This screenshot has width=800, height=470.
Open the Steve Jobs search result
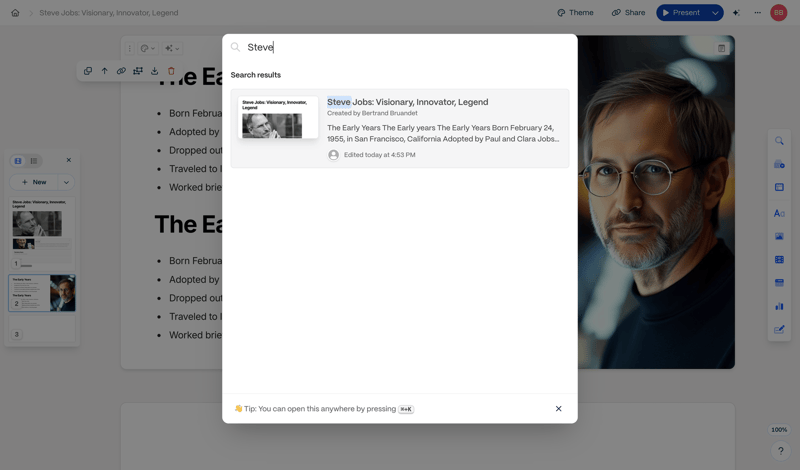click(400, 128)
